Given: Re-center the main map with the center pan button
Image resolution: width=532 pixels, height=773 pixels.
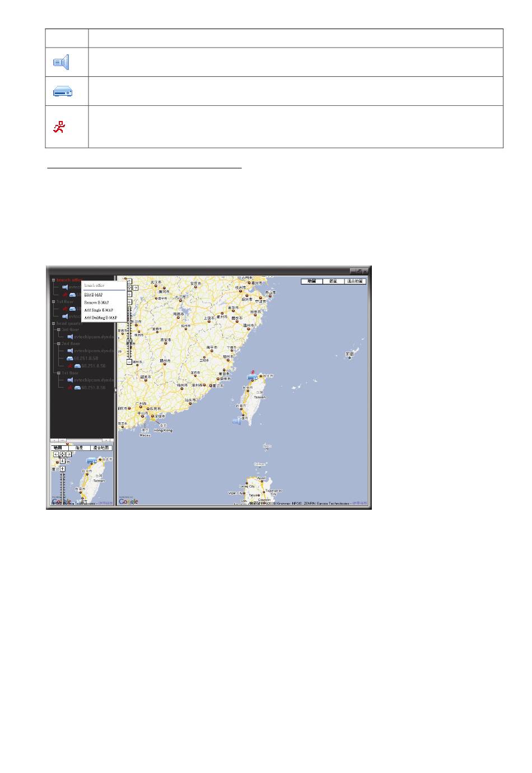Looking at the screenshot, I should (x=129, y=288).
